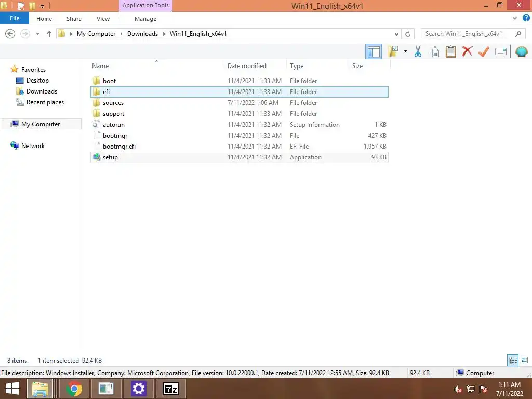This screenshot has width=532, height=399.
Task: Open Recent places in navigation pane
Action: pyautogui.click(x=45, y=102)
